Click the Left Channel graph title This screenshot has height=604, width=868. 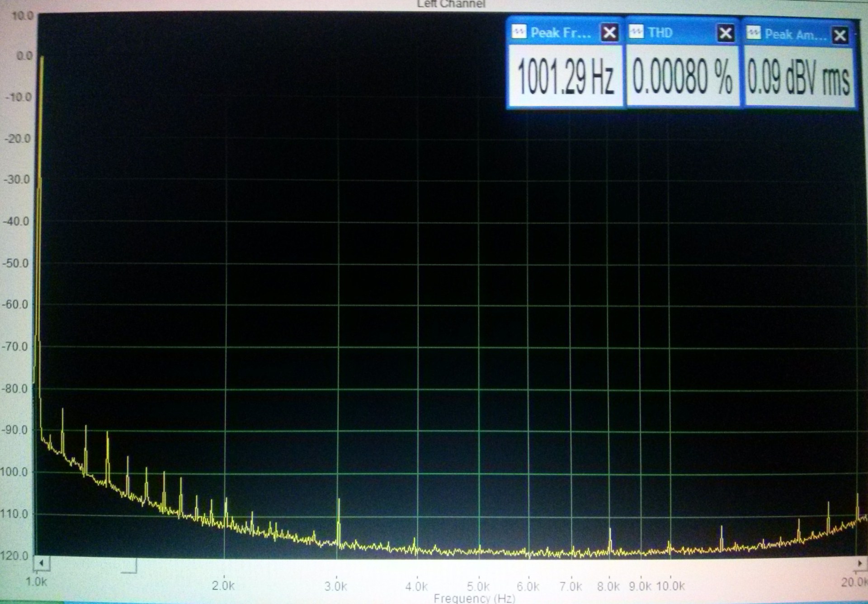[x=450, y=4]
